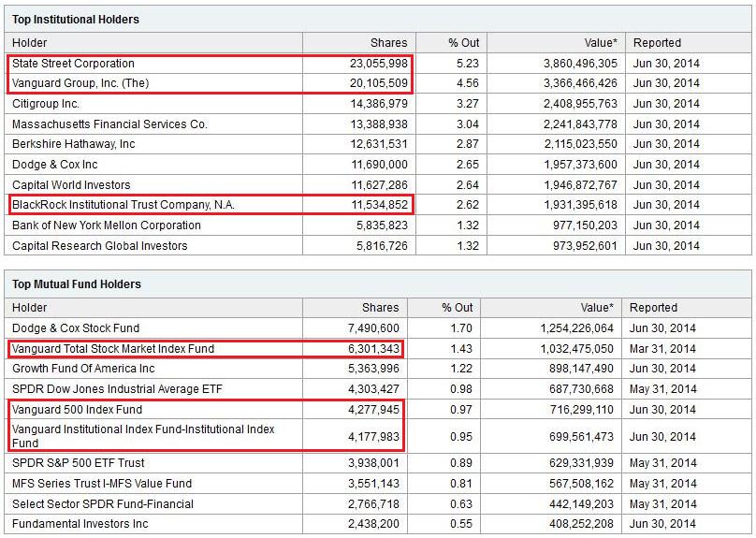The image size is (756, 538).
Task: Click percent out value 1.70
Action: [x=461, y=327]
